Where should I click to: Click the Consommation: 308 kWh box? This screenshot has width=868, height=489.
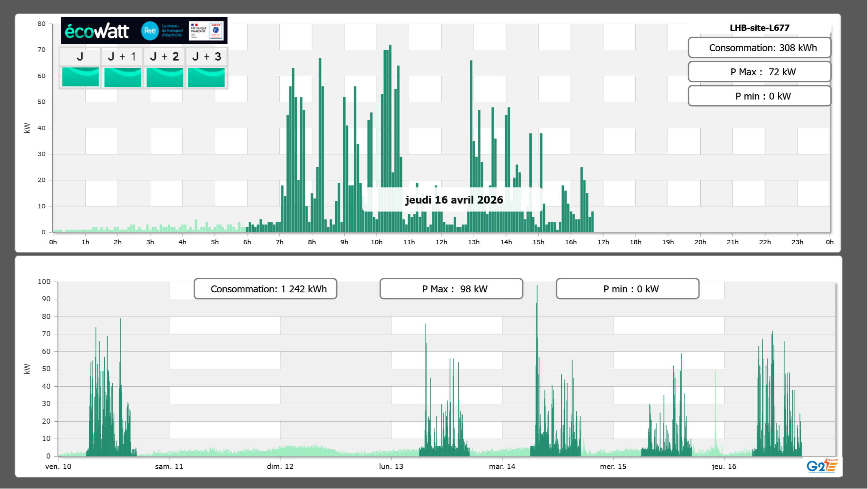click(759, 48)
